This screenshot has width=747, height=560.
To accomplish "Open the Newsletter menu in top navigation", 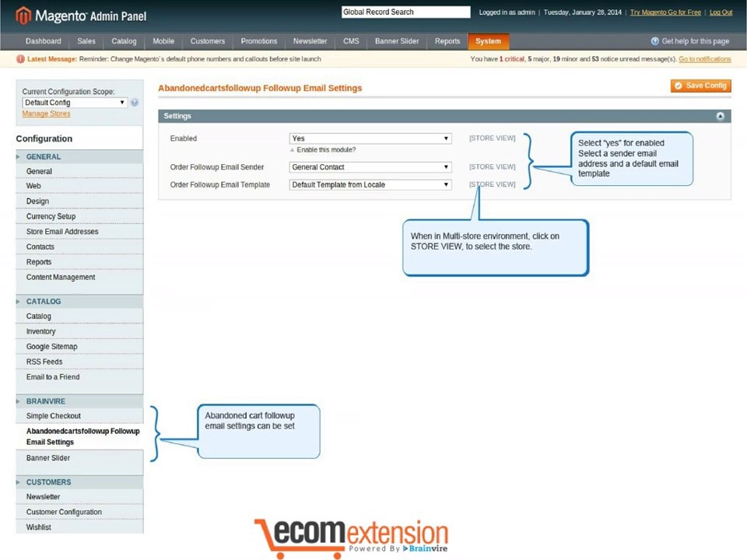I will (x=310, y=41).
